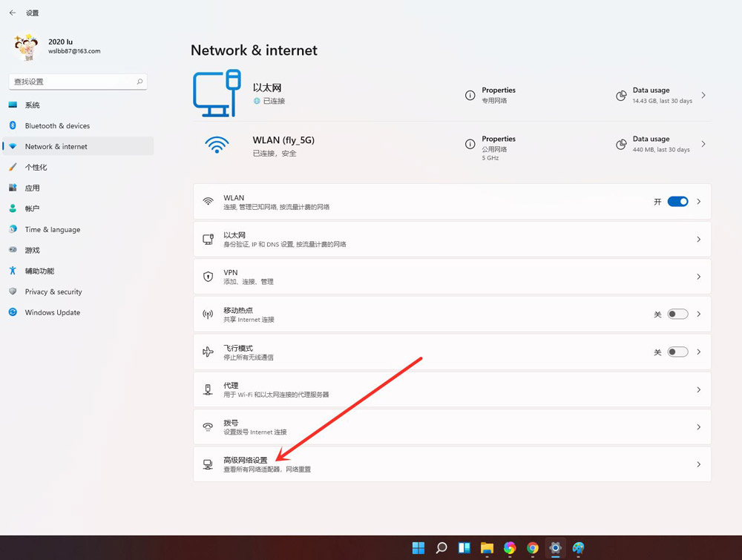Click the 高级网络设置 adapter icon
Screen dimensions: 742x560
click(209, 464)
